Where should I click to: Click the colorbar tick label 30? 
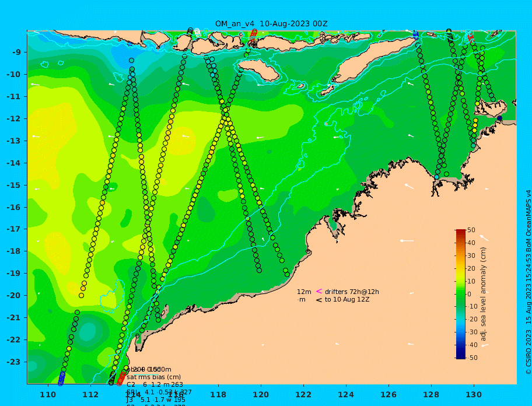coord(471,256)
